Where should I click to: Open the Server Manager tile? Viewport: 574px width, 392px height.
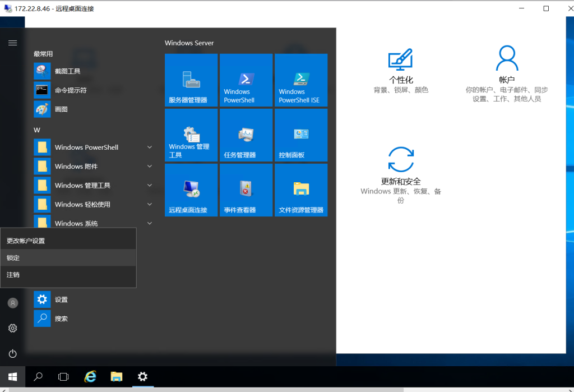tap(191, 80)
